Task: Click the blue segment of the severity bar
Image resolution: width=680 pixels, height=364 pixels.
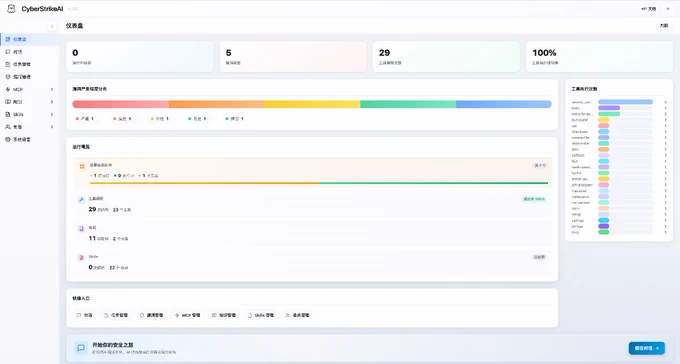Action: pos(504,104)
